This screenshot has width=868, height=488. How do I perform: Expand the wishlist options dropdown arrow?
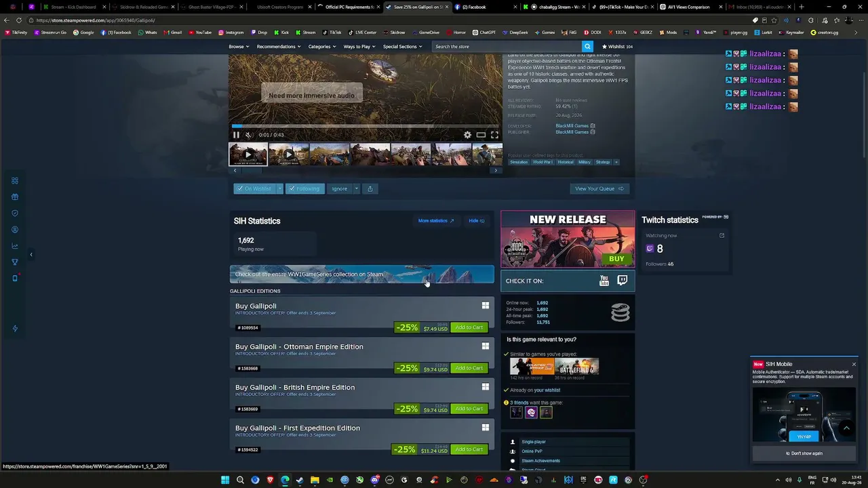pyautogui.click(x=279, y=188)
